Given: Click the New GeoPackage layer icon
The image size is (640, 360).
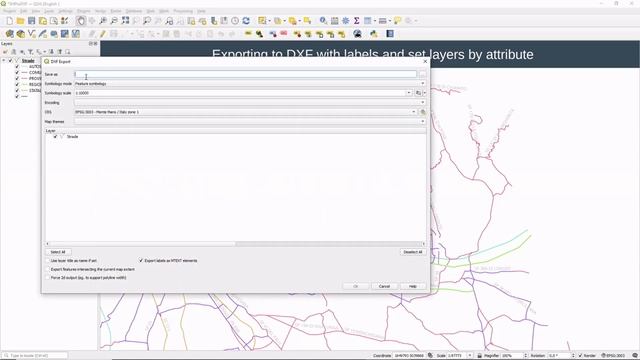Looking at the screenshot, I should [20, 34].
